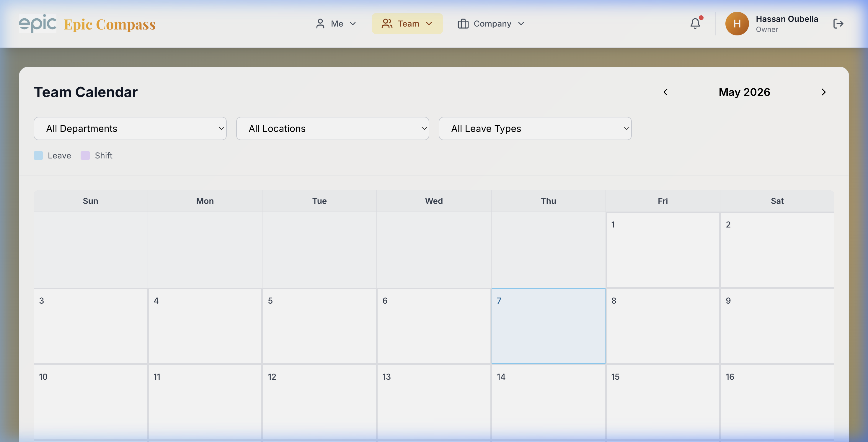Click the epic logo

(x=37, y=24)
